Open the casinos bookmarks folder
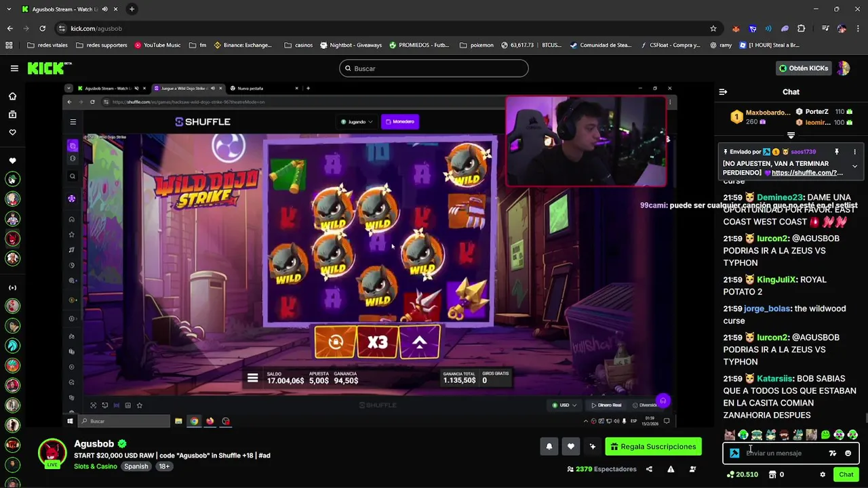The width and height of the screenshot is (868, 488). coord(298,45)
